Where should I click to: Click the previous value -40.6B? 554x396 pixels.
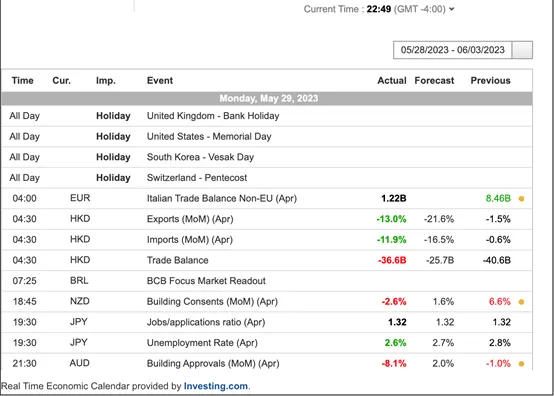[497, 260]
